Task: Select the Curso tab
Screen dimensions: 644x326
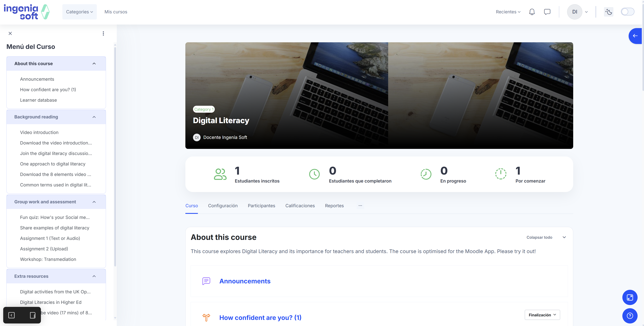Action: (x=191, y=206)
